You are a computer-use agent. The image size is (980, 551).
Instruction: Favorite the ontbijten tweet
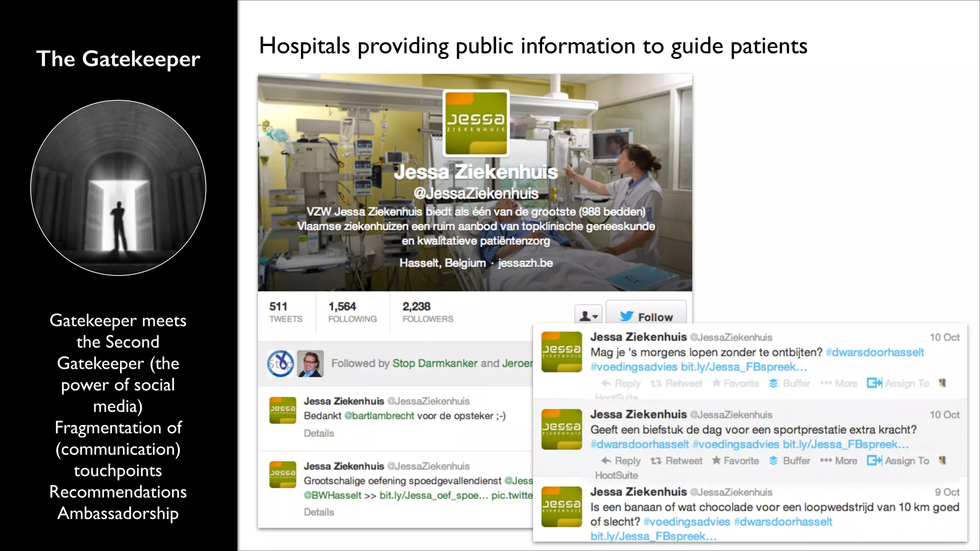click(x=735, y=384)
